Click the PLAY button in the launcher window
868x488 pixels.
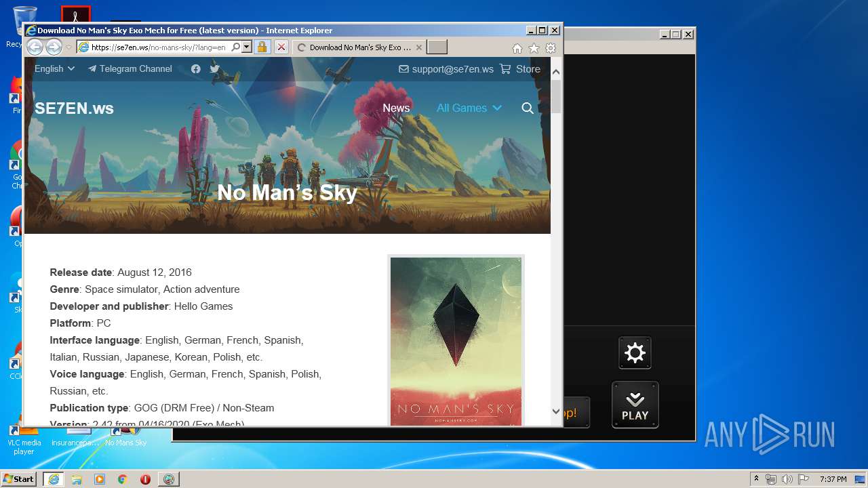point(635,405)
